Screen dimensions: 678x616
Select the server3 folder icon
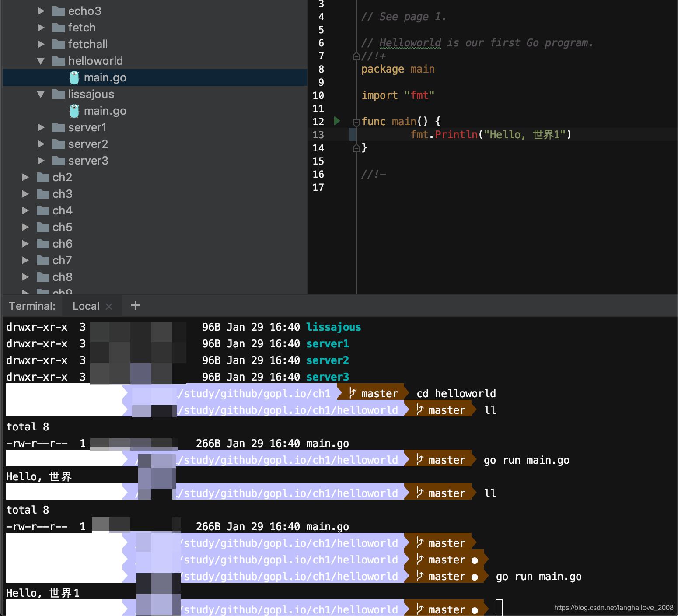(59, 161)
